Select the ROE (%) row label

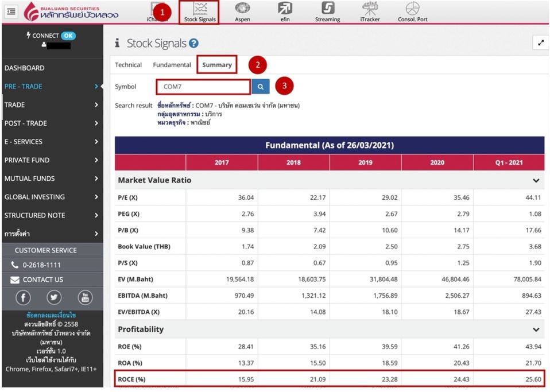point(130,347)
